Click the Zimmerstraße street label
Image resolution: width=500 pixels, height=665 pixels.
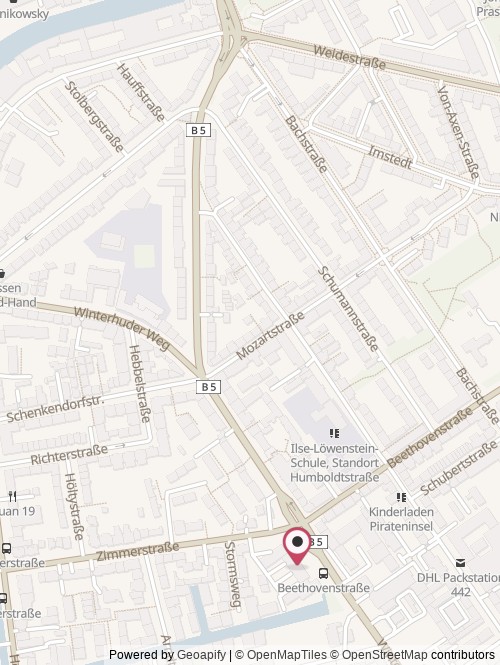tap(137, 552)
